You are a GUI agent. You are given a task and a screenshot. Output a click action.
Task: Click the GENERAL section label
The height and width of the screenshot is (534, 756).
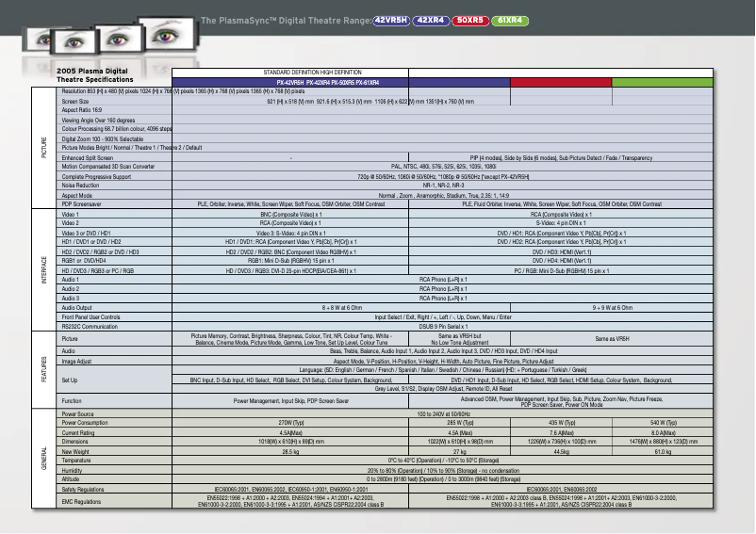[x=44, y=459]
